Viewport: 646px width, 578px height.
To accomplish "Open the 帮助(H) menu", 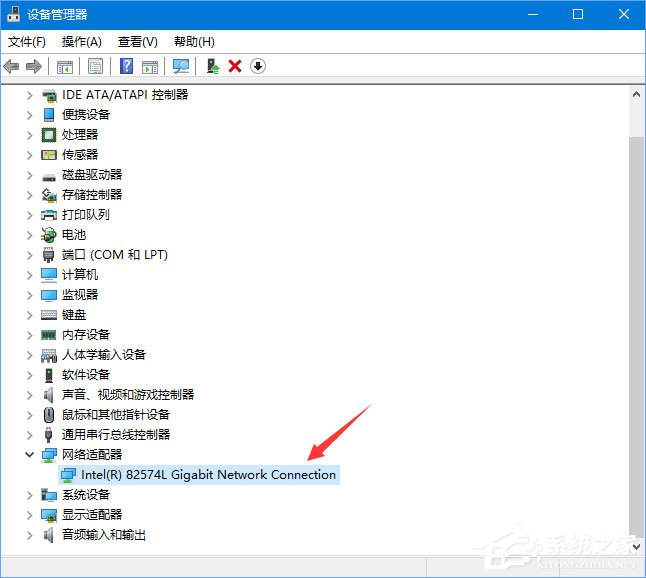I will 194,42.
